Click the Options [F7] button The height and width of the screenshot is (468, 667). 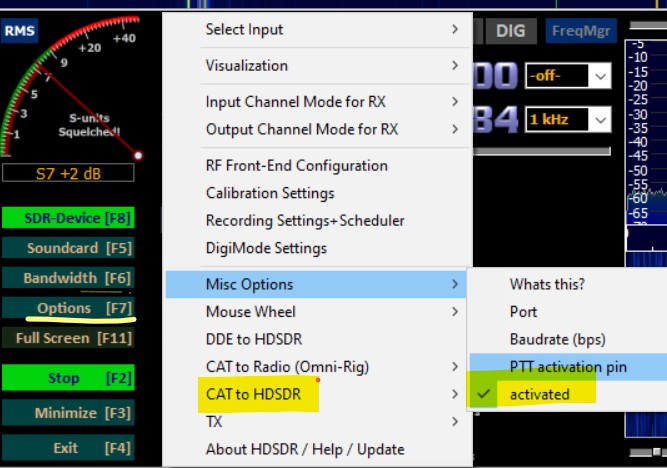click(68, 308)
